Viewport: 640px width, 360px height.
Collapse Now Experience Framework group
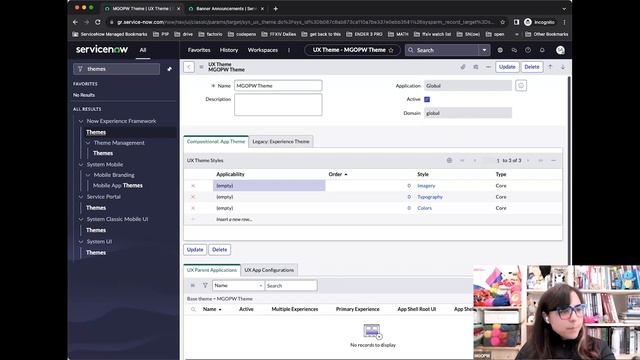tap(81, 121)
